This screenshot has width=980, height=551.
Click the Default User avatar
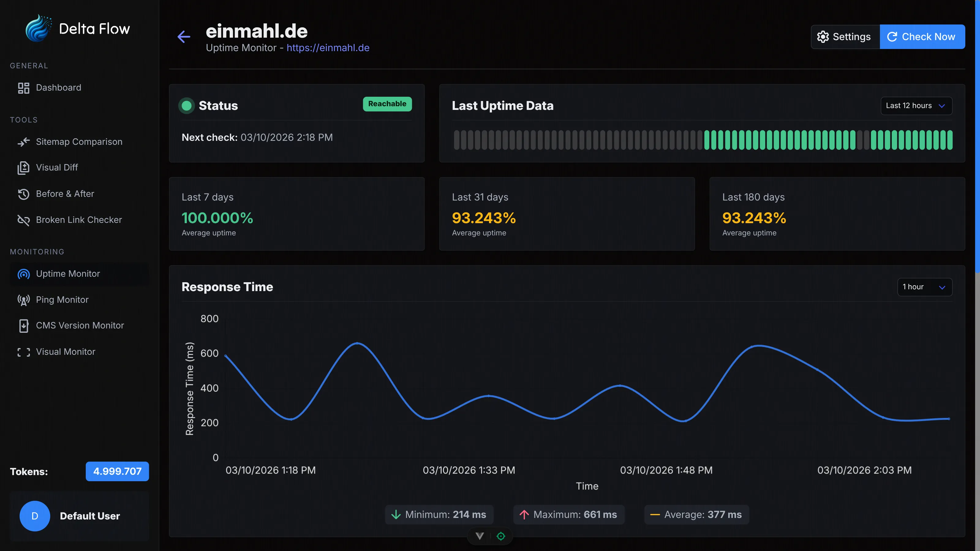point(35,516)
